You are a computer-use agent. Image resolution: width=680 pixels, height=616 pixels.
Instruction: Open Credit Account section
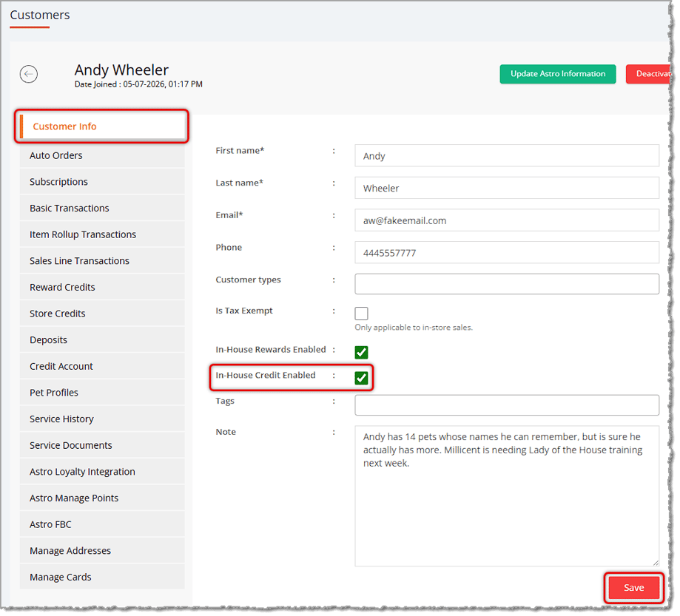102,366
